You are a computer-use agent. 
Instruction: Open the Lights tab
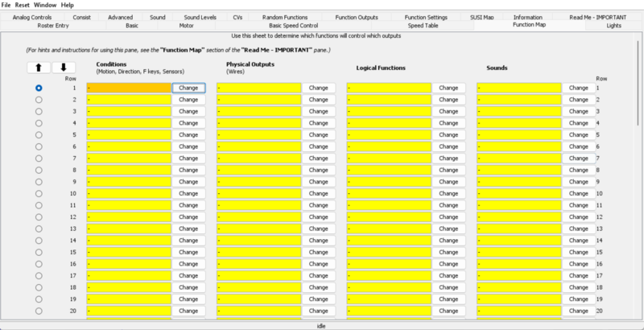point(614,26)
